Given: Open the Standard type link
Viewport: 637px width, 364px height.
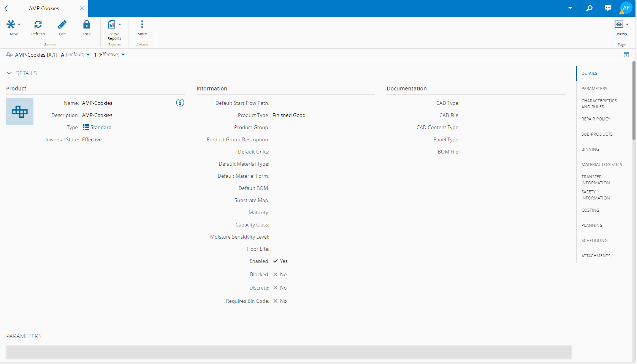Looking at the screenshot, I should [x=101, y=127].
